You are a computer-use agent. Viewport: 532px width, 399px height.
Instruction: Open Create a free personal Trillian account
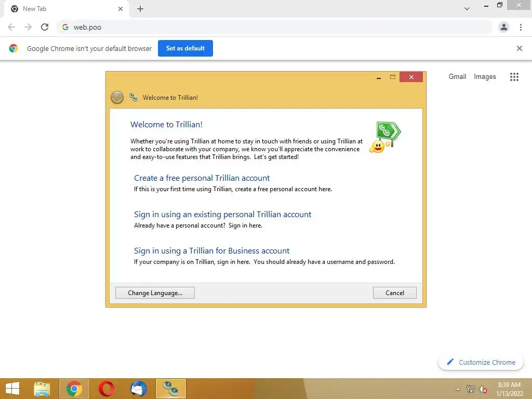202,178
